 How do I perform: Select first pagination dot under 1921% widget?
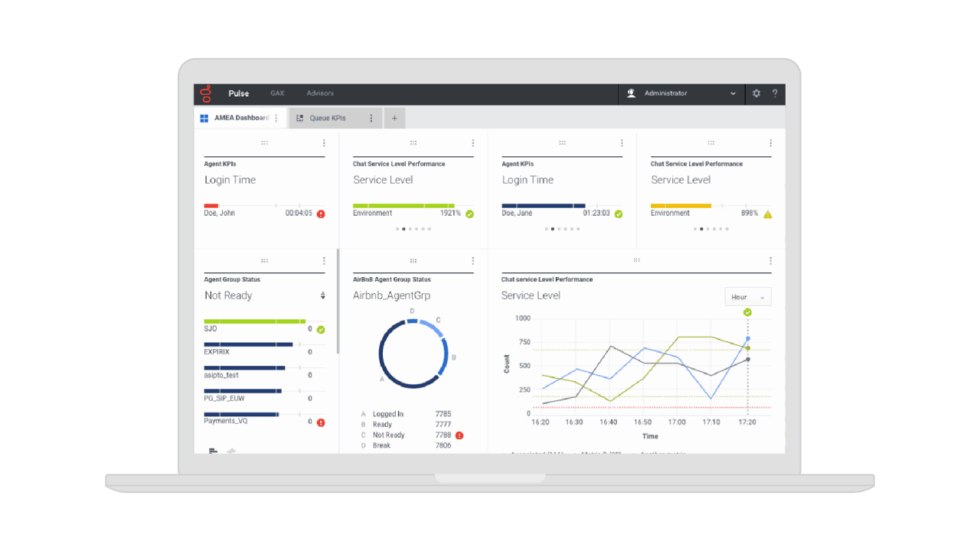(397, 229)
